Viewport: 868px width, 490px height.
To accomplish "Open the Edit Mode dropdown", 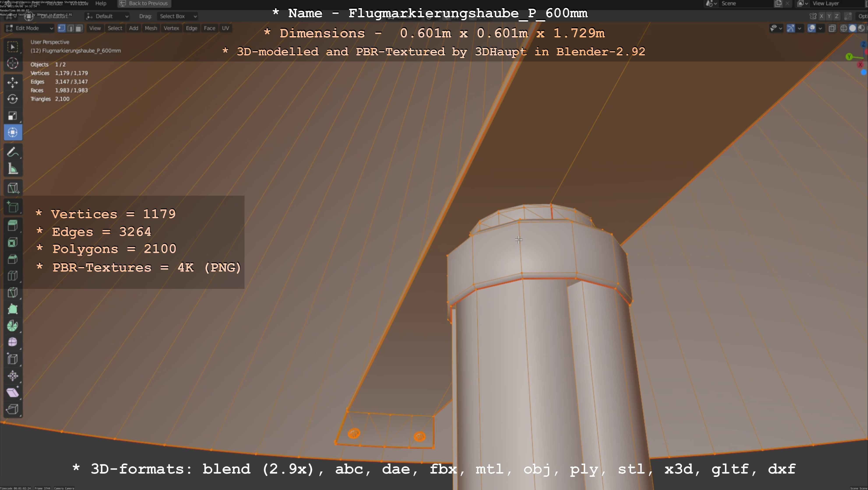I will (30, 28).
